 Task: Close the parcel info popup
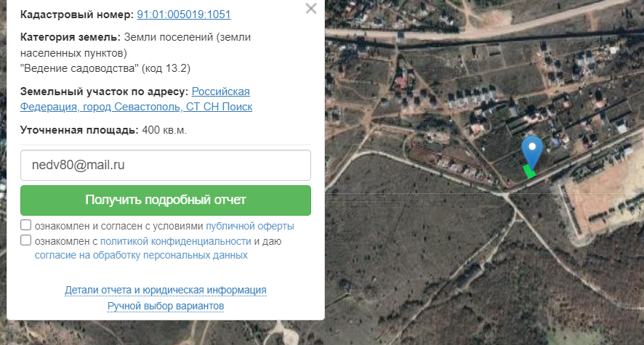click(311, 9)
